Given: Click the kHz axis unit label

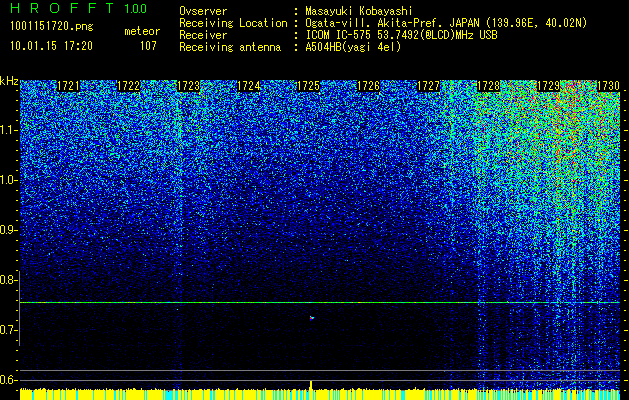Looking at the screenshot, I should [x=9, y=81].
